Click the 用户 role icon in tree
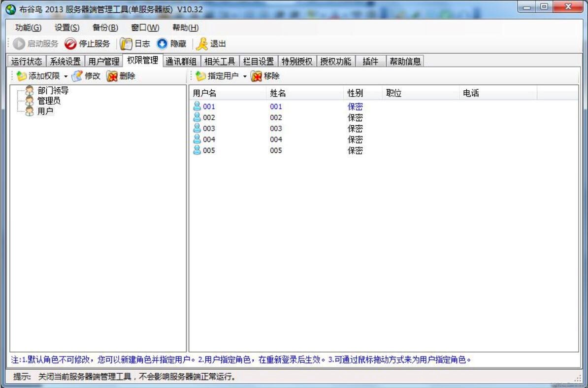This screenshot has width=588, height=388. click(29, 111)
